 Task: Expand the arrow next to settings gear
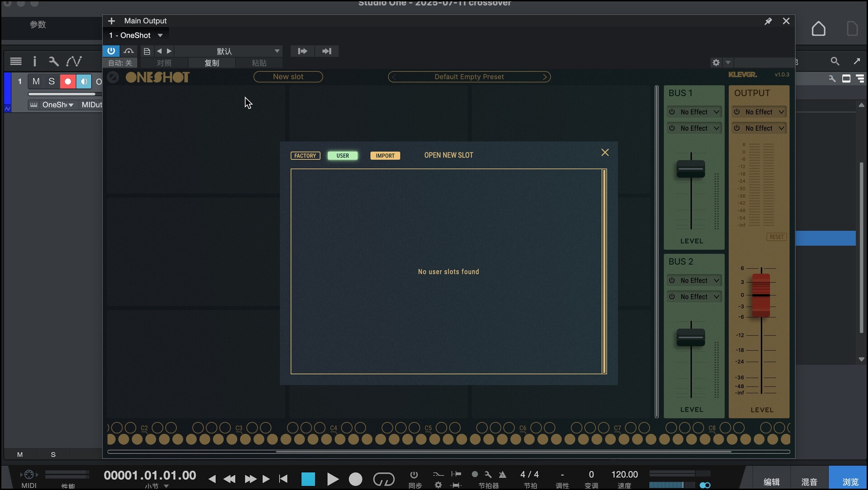click(728, 62)
